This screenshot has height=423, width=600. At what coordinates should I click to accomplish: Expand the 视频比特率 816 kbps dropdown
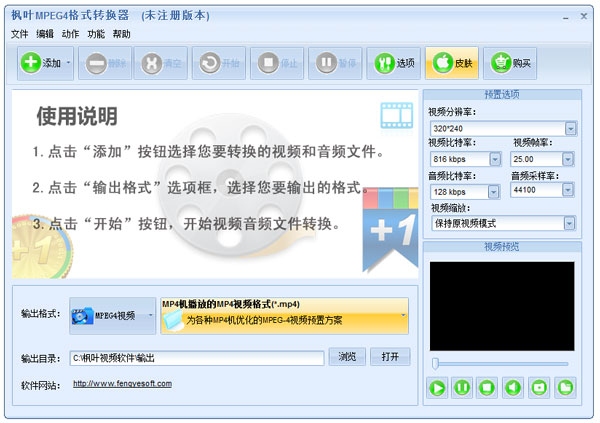point(495,159)
